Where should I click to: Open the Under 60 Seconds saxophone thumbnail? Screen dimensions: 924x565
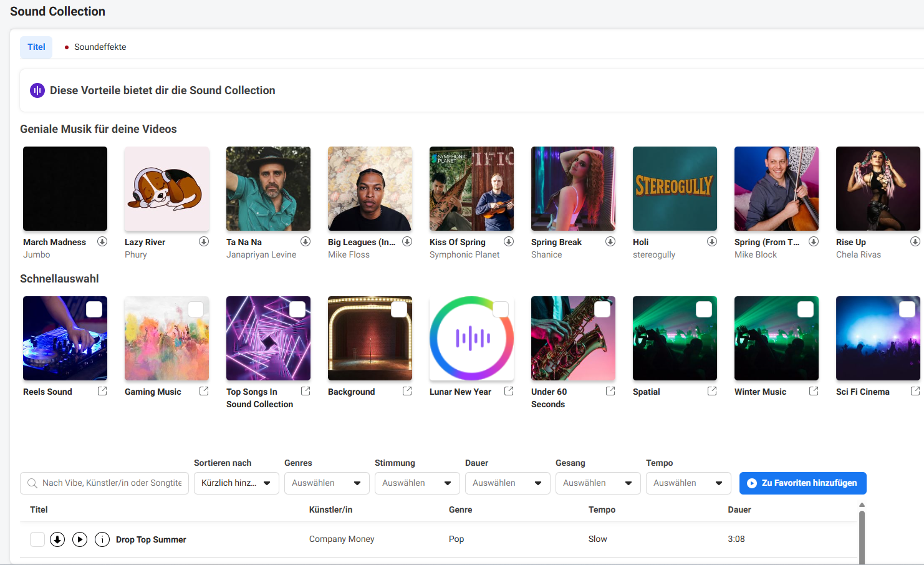pos(573,339)
